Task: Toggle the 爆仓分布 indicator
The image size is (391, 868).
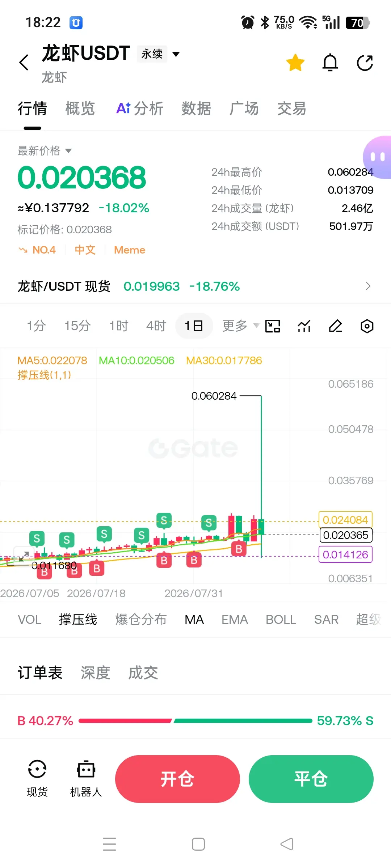Action: (141, 620)
